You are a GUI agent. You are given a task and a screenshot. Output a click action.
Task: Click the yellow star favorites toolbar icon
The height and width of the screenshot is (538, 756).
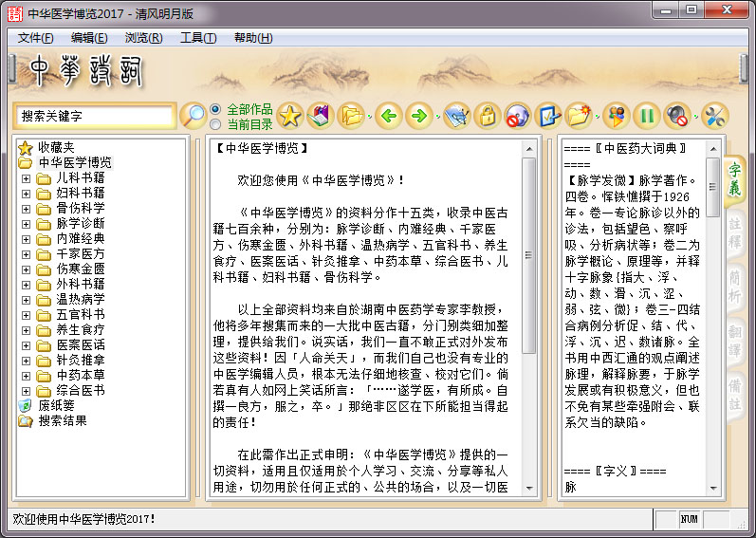pos(289,116)
